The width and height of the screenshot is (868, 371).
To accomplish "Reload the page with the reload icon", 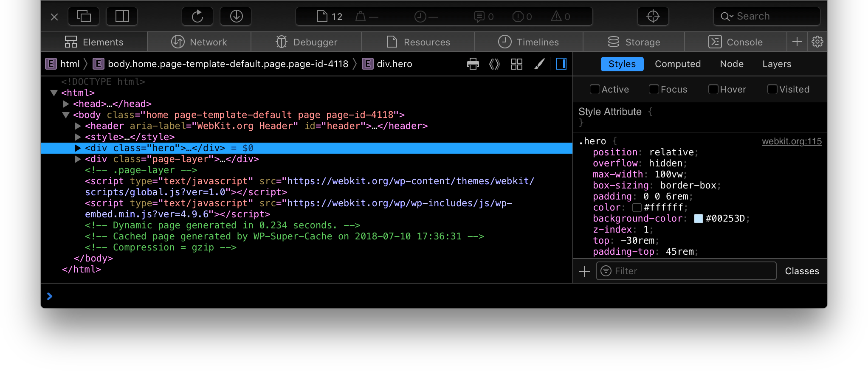I will pyautogui.click(x=197, y=17).
